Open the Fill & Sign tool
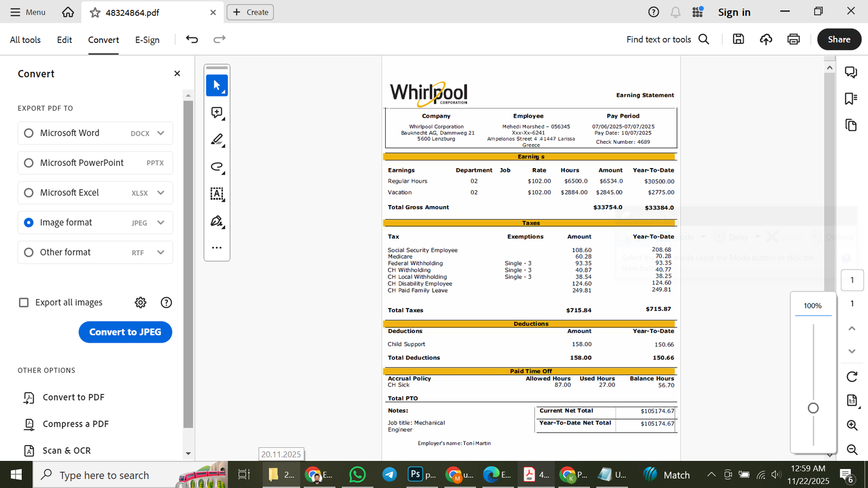Image resolution: width=868 pixels, height=488 pixels. coord(216,221)
